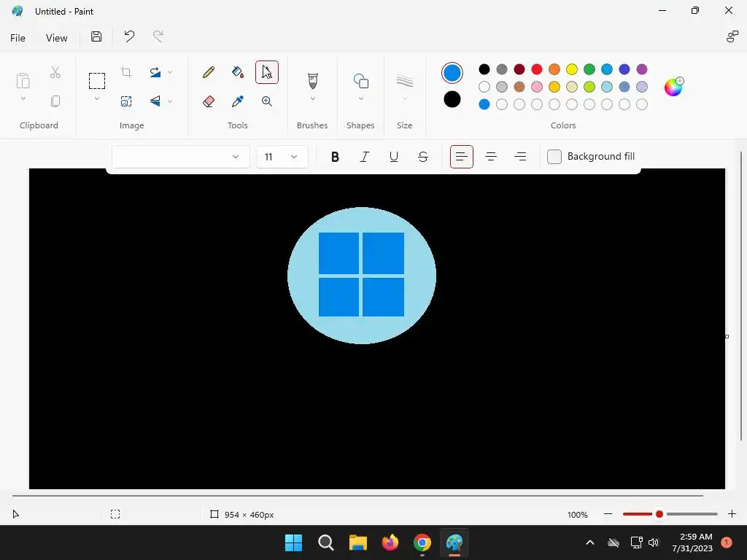
Task: Select the Text tool
Action: [x=267, y=72]
